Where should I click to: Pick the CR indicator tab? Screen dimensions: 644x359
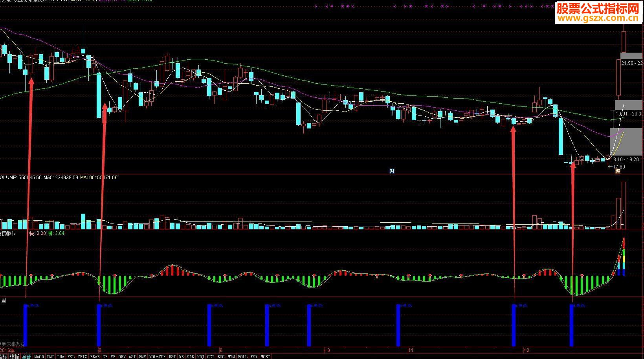click(105, 357)
